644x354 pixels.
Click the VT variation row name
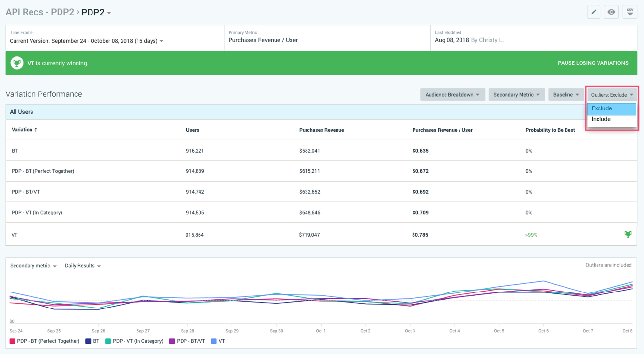click(x=15, y=235)
